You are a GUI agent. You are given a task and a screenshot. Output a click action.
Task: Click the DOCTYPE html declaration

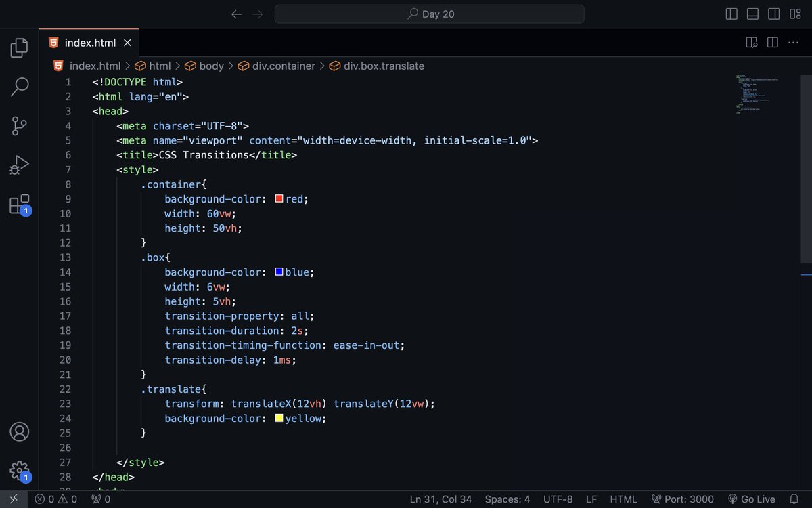[x=137, y=82]
